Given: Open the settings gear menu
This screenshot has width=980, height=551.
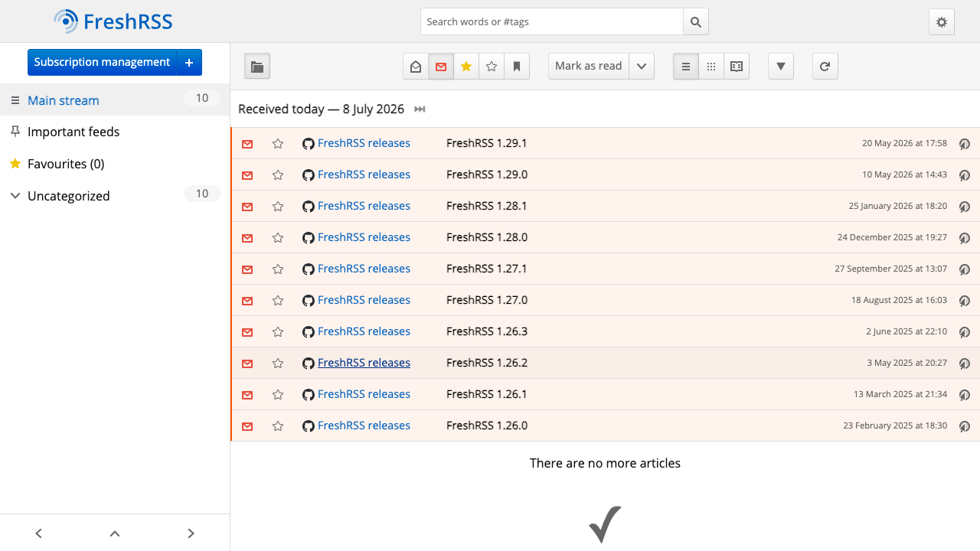Looking at the screenshot, I should coord(942,21).
